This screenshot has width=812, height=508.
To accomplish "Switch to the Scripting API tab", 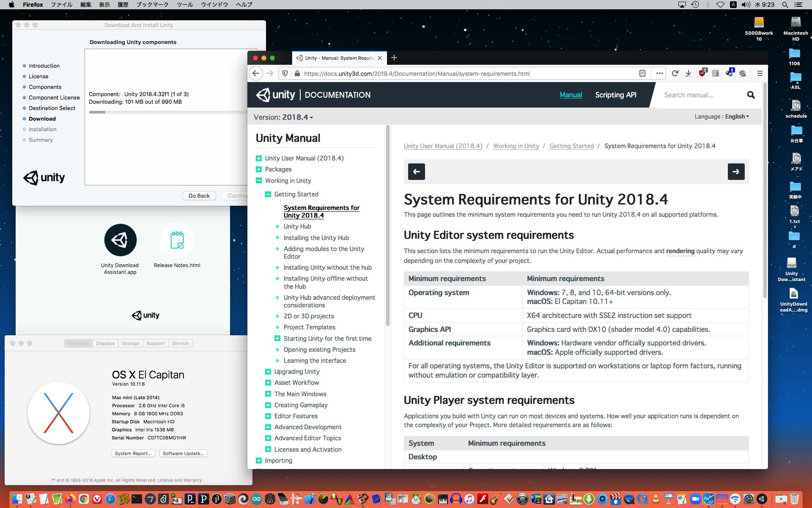I will (615, 95).
